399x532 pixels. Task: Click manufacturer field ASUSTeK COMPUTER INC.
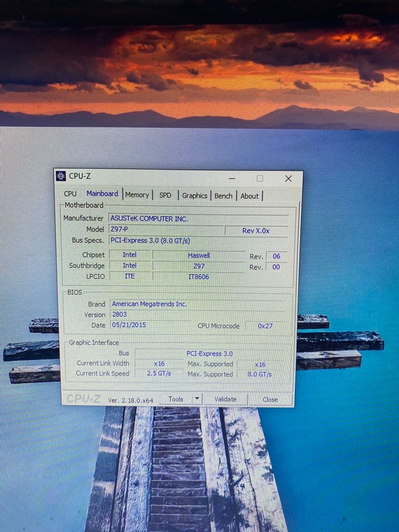tap(199, 219)
